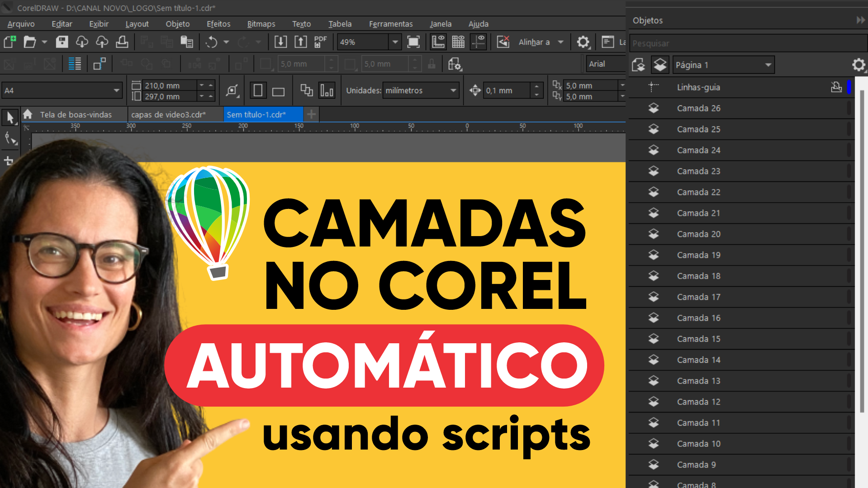
Task: Click the Undo arrow icon
Action: (x=211, y=42)
